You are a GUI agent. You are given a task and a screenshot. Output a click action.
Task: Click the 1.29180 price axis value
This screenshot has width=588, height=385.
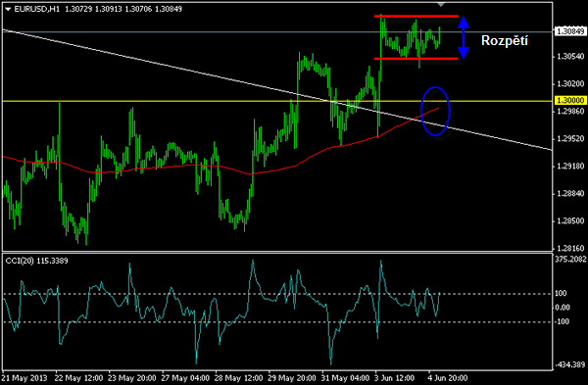pos(570,167)
